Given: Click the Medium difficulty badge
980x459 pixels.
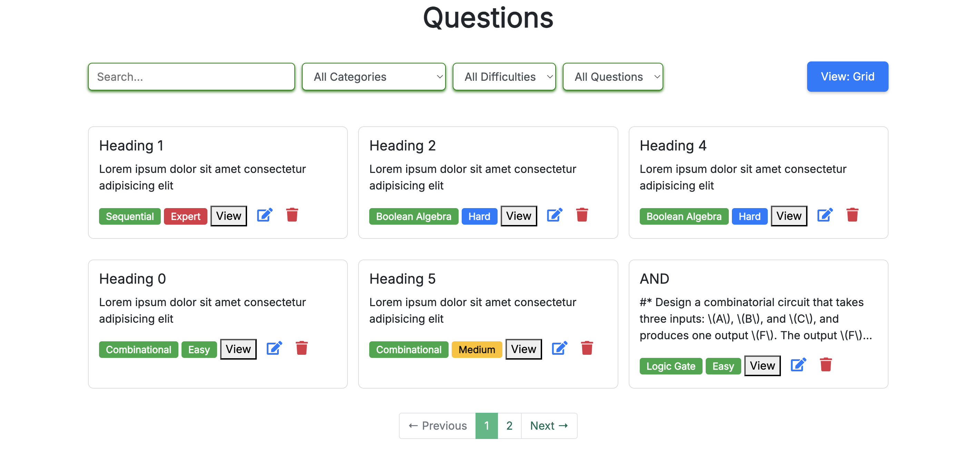Looking at the screenshot, I should coord(476,349).
